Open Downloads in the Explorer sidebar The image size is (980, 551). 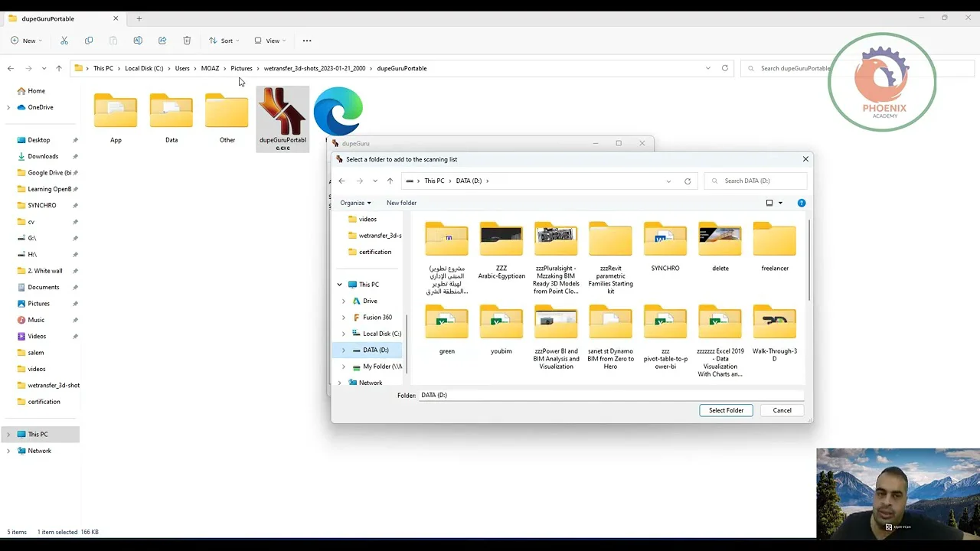pyautogui.click(x=43, y=156)
